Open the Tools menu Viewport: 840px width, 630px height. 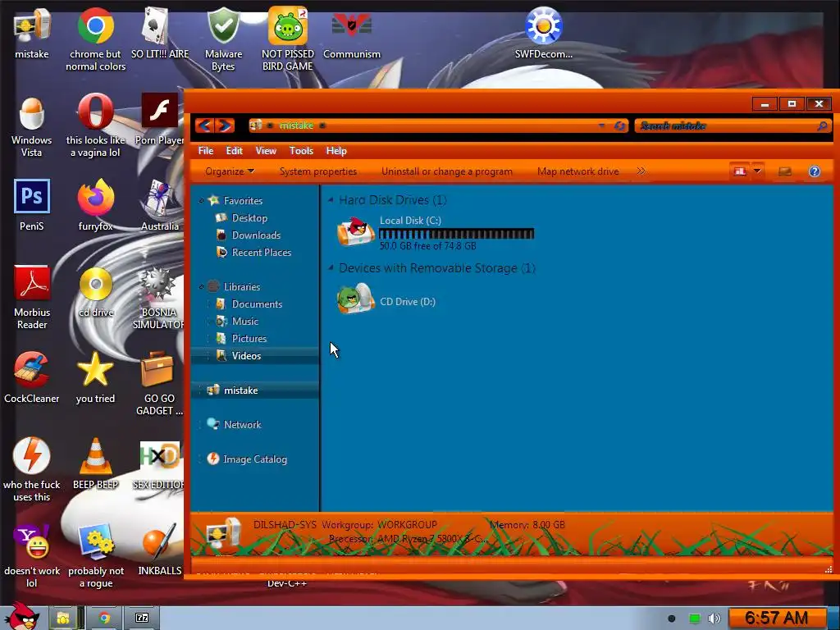coord(301,151)
